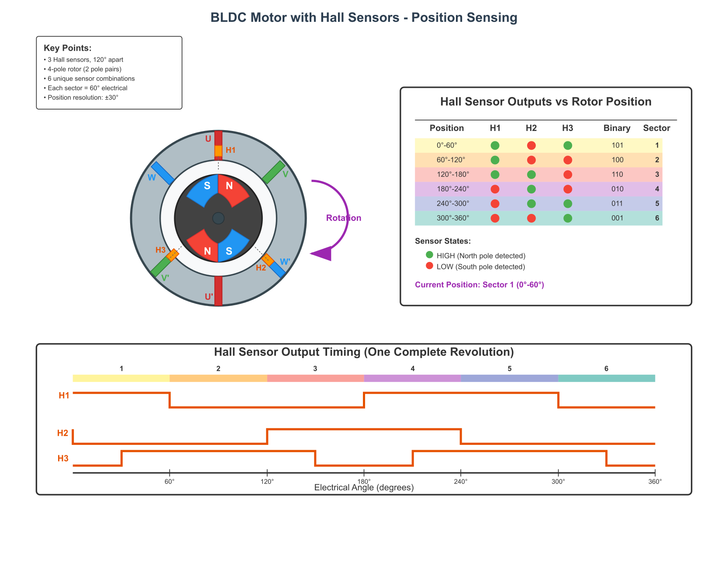Click the pink sector 3 timing bar
Viewport: 728px width, 582px height.
pos(316,378)
